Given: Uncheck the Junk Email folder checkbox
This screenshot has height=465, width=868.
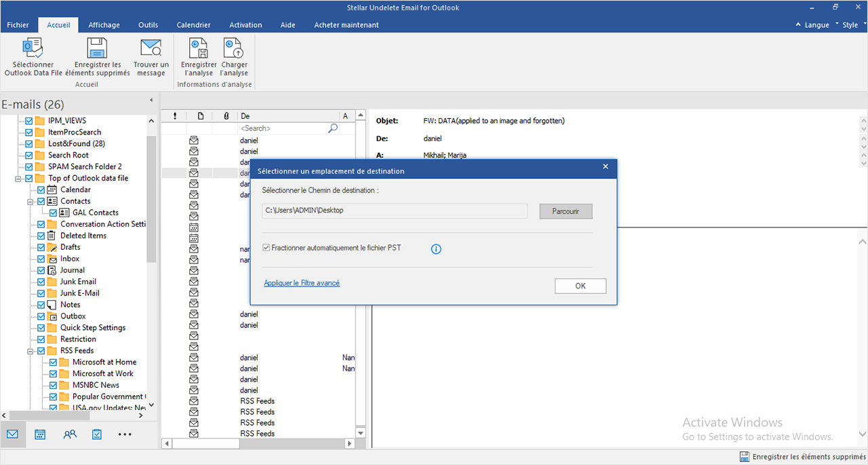Looking at the screenshot, I should (x=41, y=282).
